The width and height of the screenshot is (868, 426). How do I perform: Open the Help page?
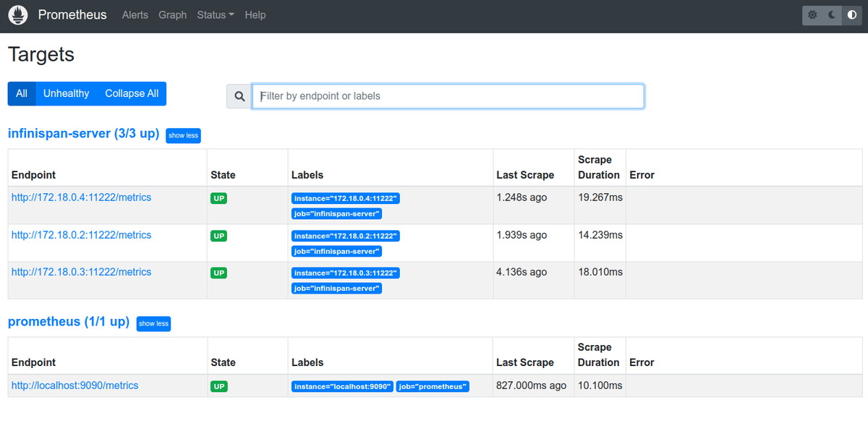point(255,14)
